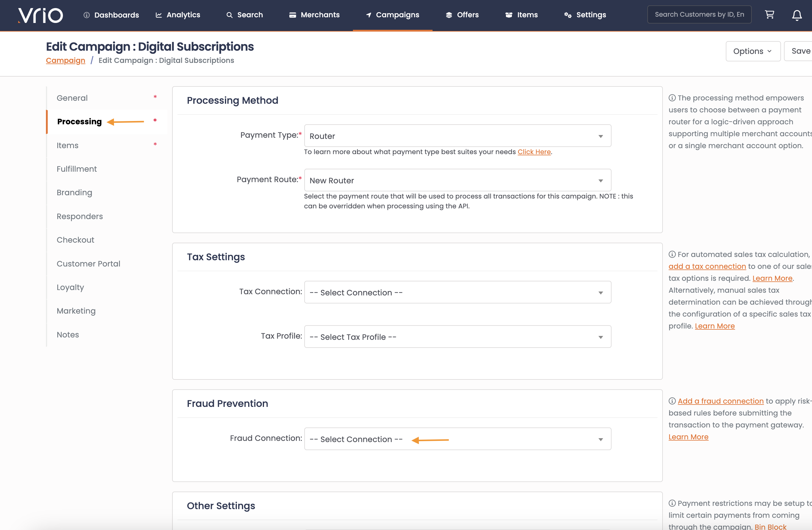Select the Notes sidebar tab
Viewport: 812px width, 530px height.
(107, 335)
